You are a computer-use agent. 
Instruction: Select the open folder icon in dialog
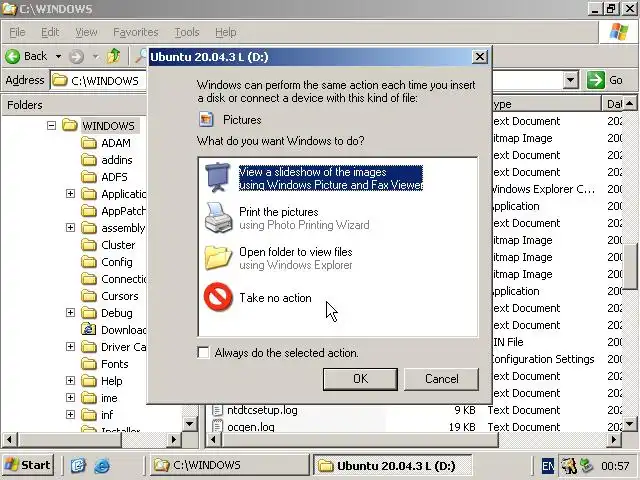[218, 258]
